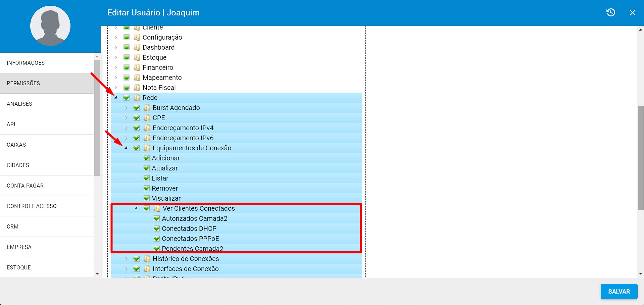Click the Equipamentos de Conexão folder icon

coord(147,148)
